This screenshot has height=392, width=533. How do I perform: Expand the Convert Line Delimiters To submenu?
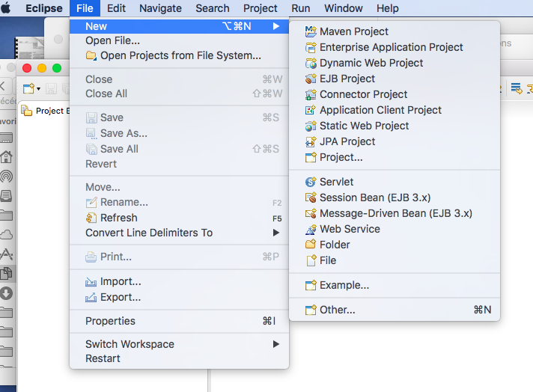tap(276, 233)
